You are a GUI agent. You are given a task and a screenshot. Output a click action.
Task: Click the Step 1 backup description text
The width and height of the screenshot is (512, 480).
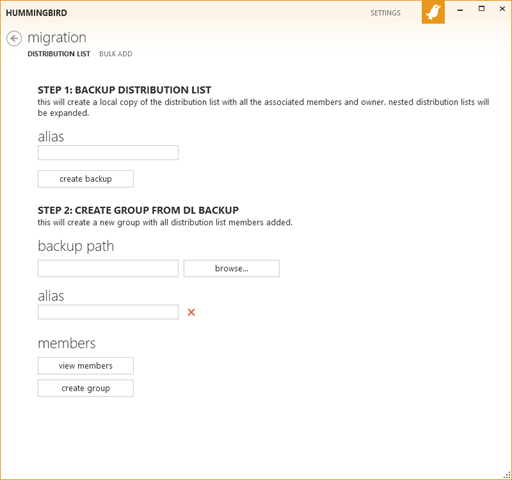tap(263, 107)
